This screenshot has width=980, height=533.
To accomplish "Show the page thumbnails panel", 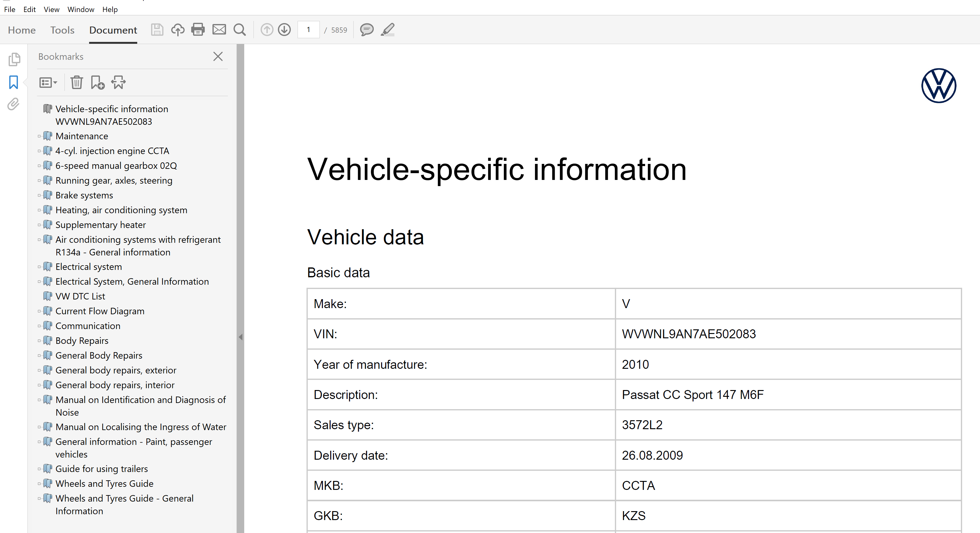I will (x=14, y=59).
